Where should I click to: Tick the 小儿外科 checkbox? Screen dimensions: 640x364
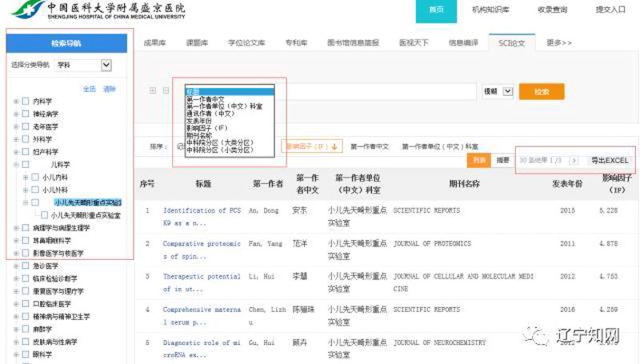(35, 190)
